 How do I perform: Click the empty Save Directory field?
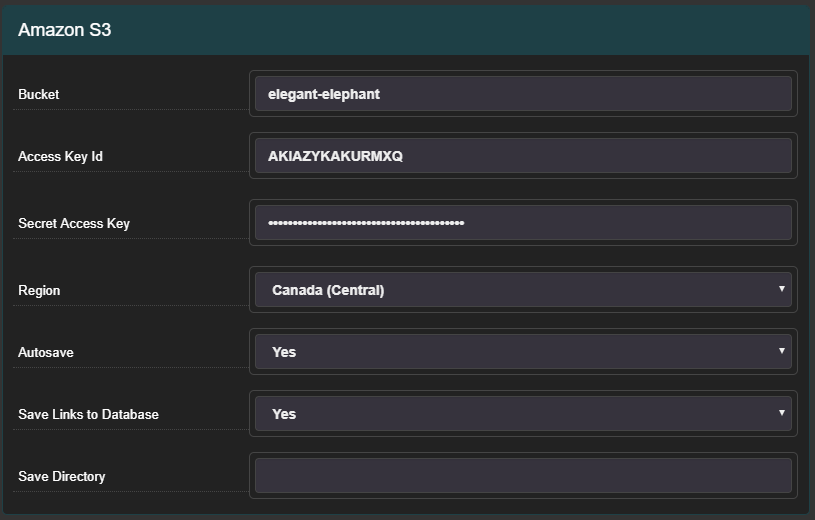523,475
